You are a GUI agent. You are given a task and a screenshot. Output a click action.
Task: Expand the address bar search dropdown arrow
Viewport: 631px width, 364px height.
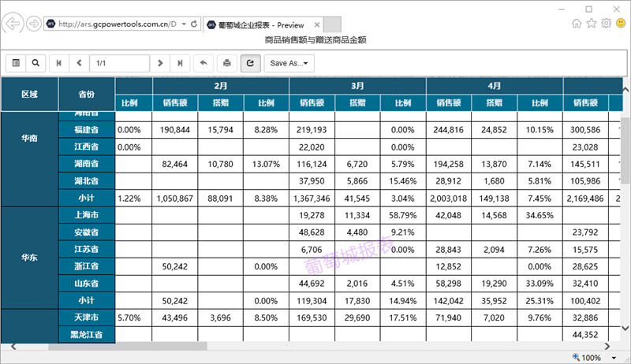coord(184,24)
